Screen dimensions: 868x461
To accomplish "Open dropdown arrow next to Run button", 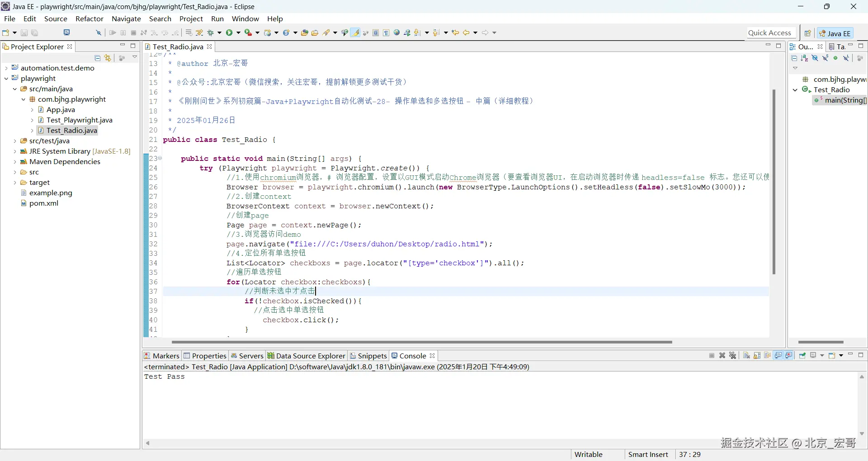I will pyautogui.click(x=238, y=33).
